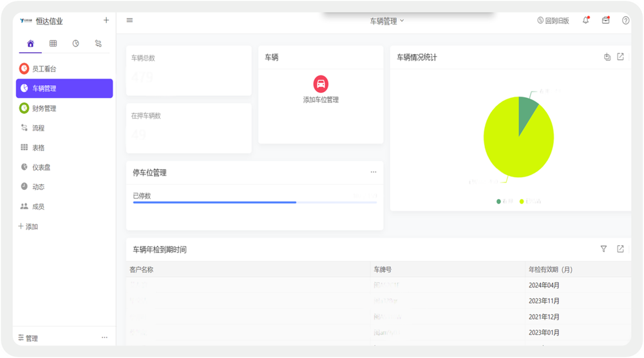The image size is (644, 358).
Task: Open filter for 车辆年检到期时间 table
Action: [603, 249]
